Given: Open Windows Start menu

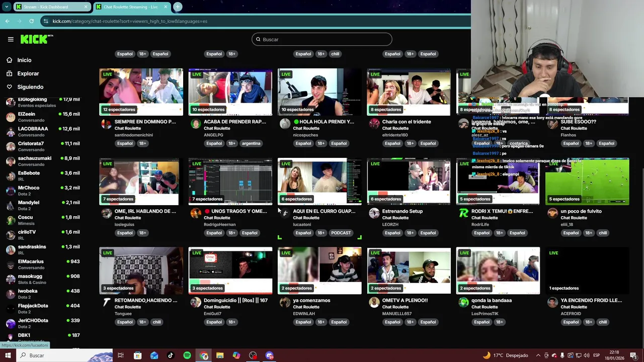Looking at the screenshot, I should (8, 355).
